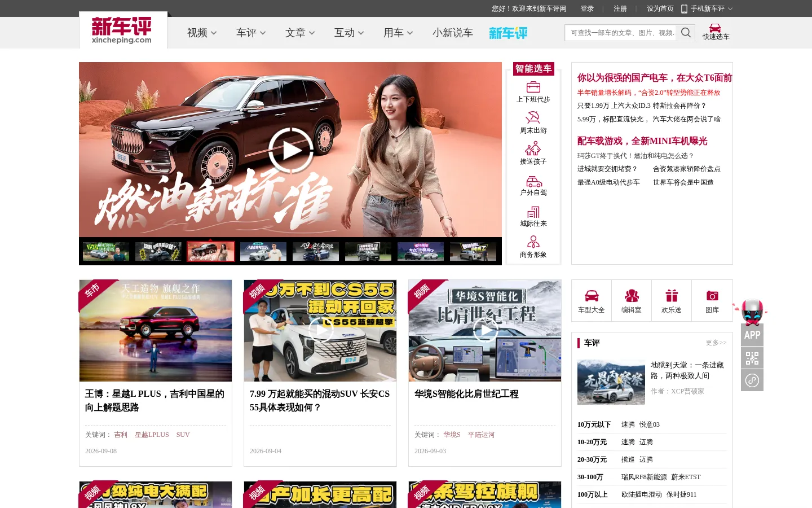Open the 车型大全 car icon

click(592, 296)
